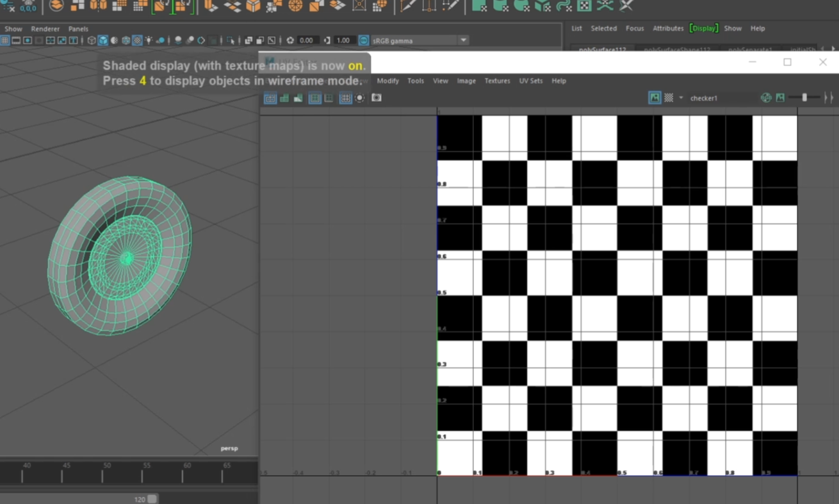Viewport: 839px width, 504px height.
Task: Open the checker1 texture dropdown
Action: click(722, 98)
